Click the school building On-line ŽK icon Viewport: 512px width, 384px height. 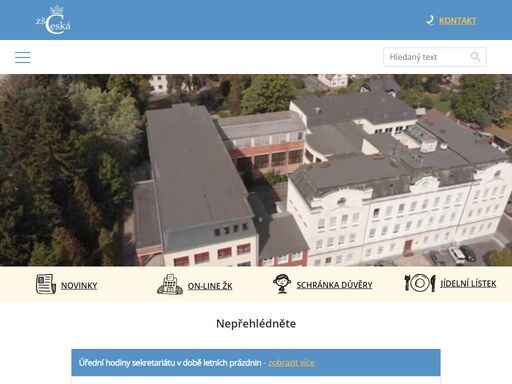click(x=170, y=284)
